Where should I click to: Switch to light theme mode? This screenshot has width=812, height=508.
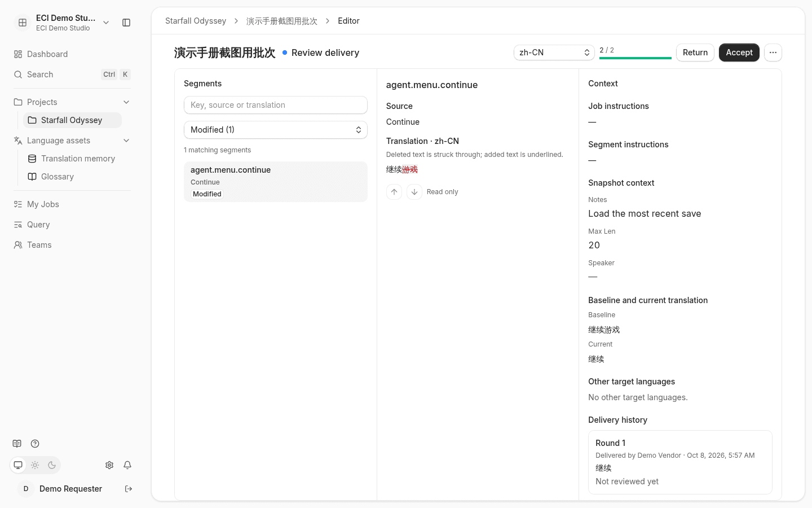[35, 465]
